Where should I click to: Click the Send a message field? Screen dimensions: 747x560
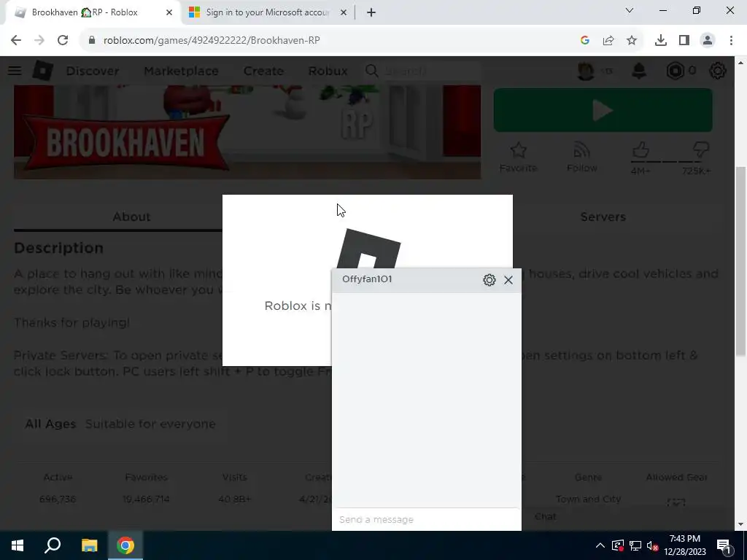426,519
